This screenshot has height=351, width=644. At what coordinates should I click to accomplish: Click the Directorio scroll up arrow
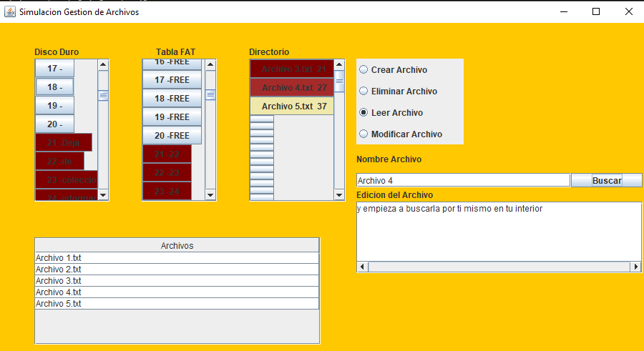[x=339, y=64]
